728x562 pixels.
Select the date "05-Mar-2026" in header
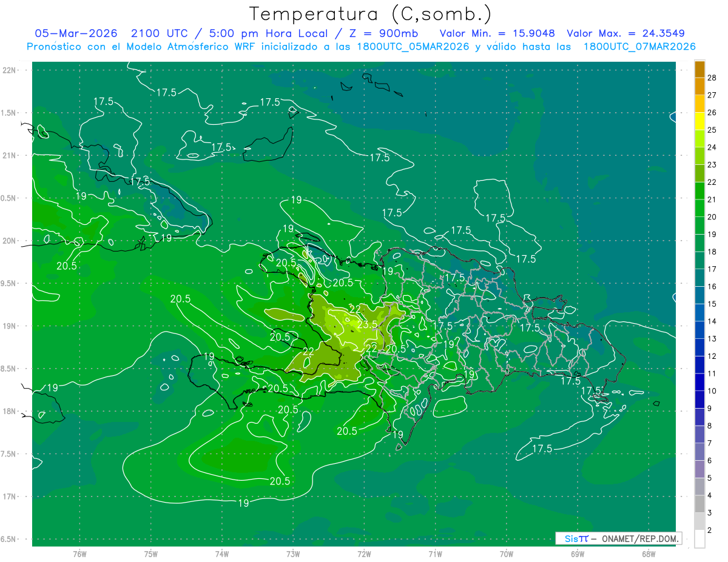[76, 33]
